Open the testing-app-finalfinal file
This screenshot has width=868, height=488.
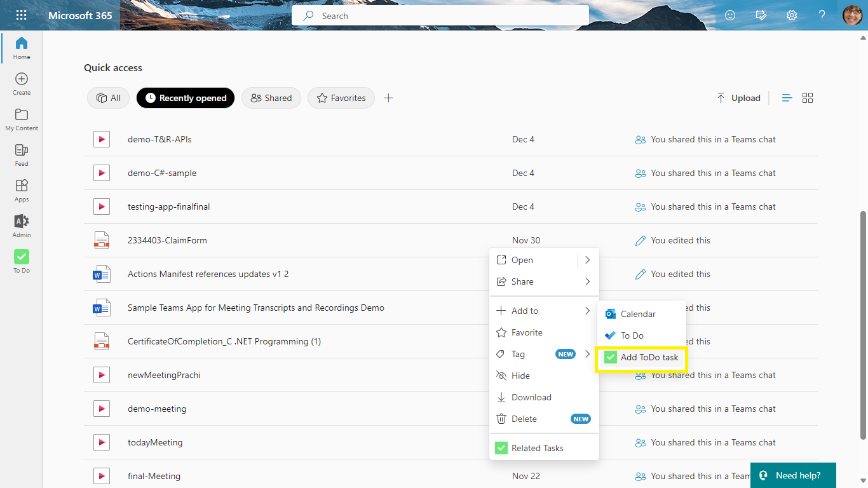168,207
